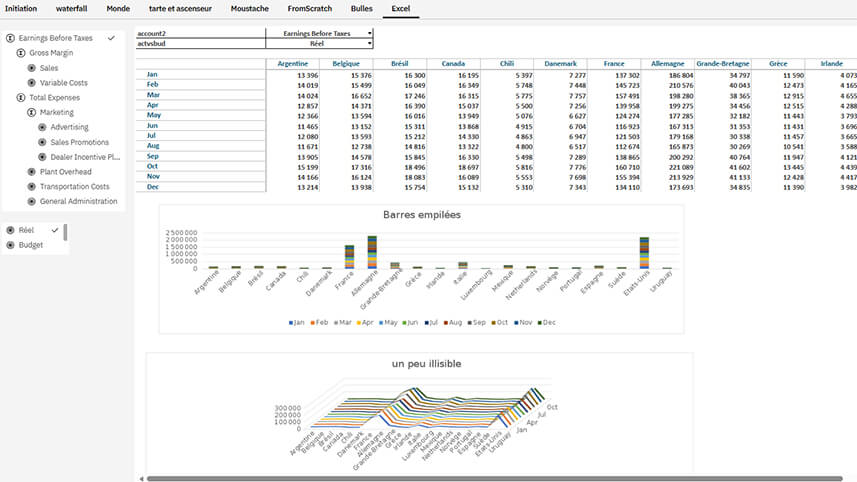Switch to the waterfall tab
Image resolution: width=857 pixels, height=482 pixels.
72,9
